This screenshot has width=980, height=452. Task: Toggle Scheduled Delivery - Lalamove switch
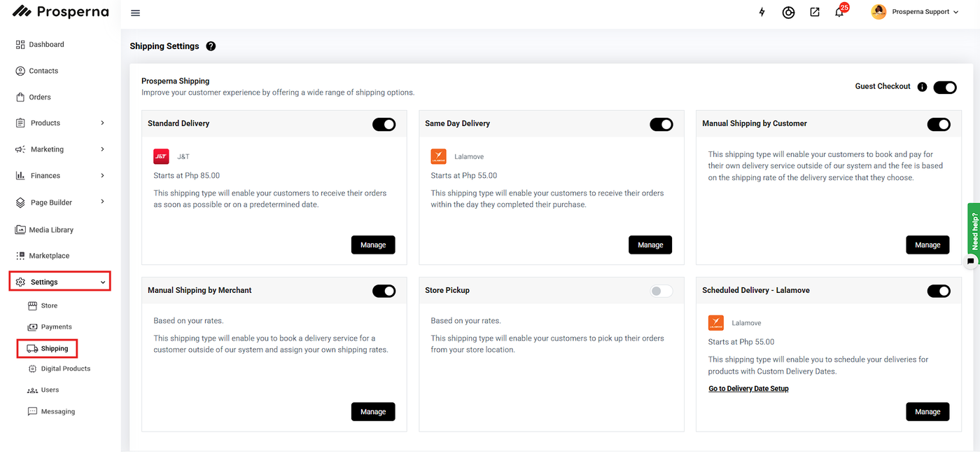938,291
